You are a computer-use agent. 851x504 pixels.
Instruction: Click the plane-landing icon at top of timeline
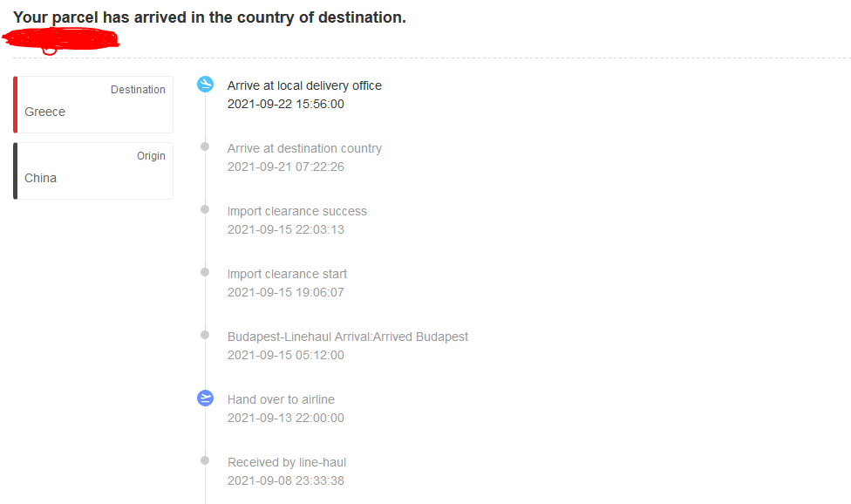coord(205,85)
